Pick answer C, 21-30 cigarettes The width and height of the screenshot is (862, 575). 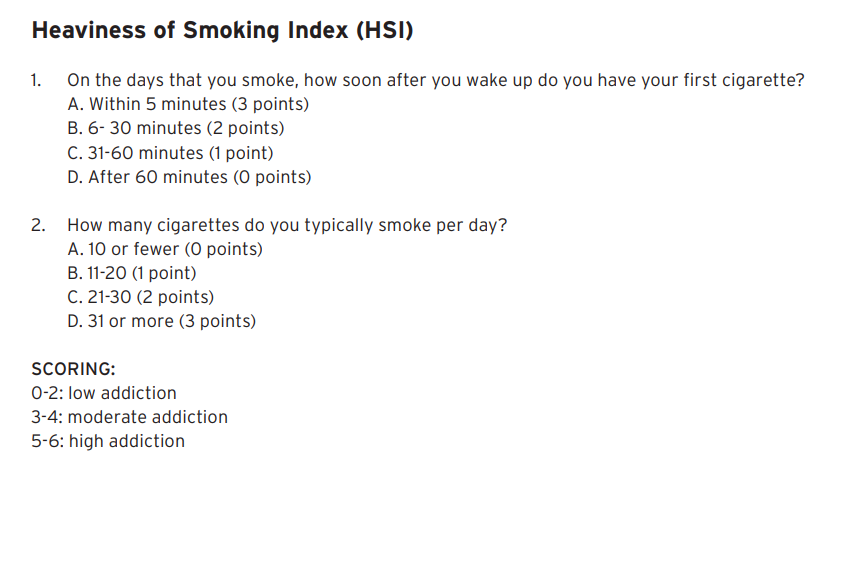140,297
